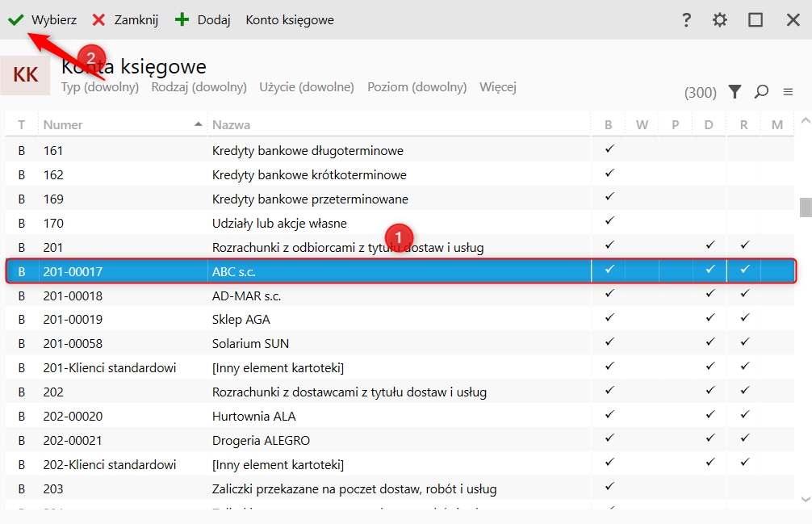
Task: Click the red Zamknij X icon
Action: 98,20
